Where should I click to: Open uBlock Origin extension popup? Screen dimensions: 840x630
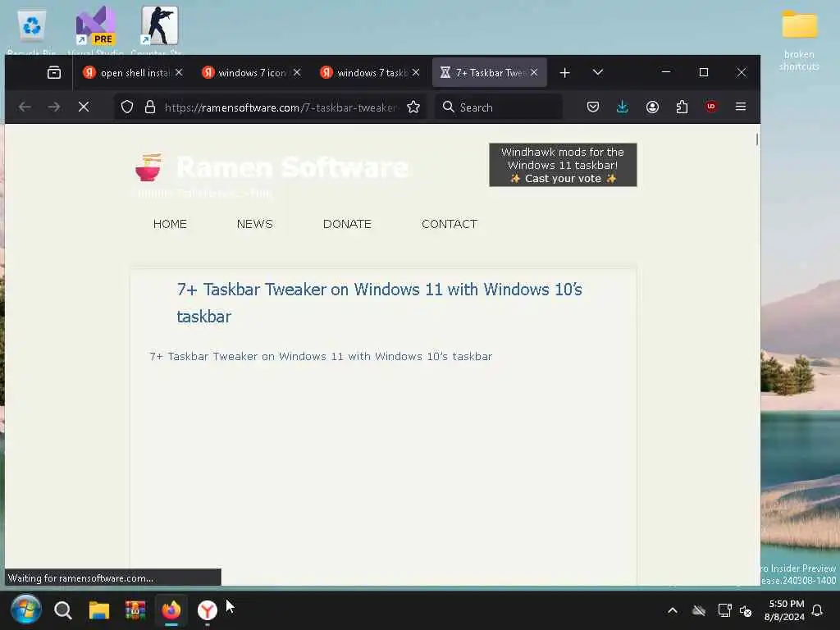coord(711,107)
